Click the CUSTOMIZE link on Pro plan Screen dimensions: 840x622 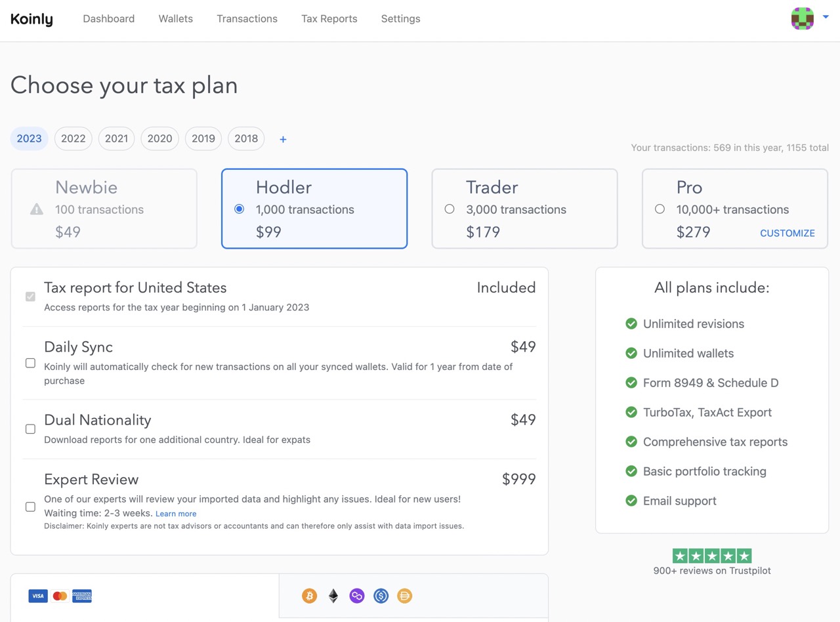787,233
